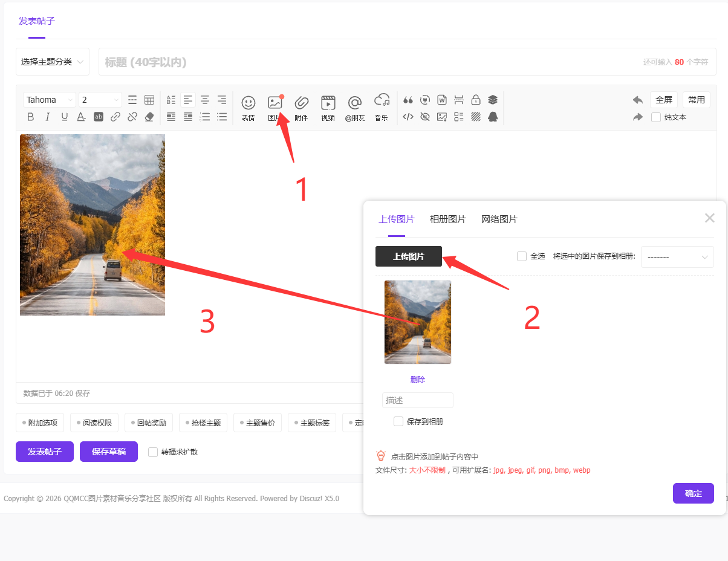Viewport: 728px width, 561px height.
Task: Click the QQ penguin icon
Action: 493,117
